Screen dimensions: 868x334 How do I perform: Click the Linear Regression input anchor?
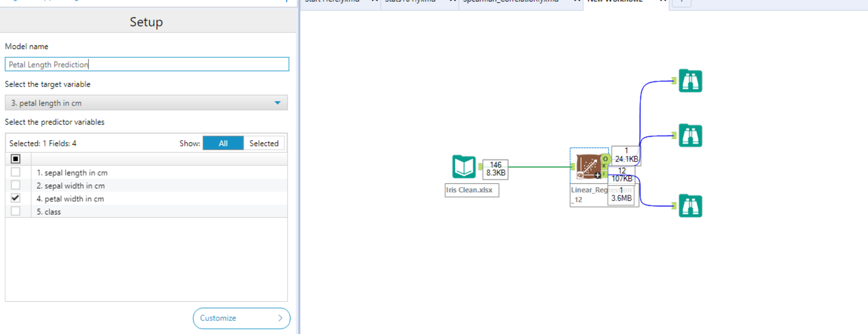(x=573, y=167)
